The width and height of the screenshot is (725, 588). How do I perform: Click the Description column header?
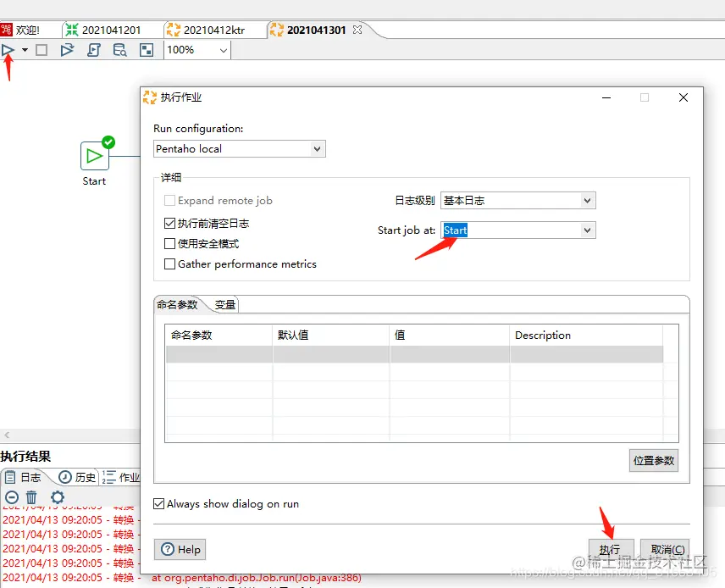tap(587, 335)
